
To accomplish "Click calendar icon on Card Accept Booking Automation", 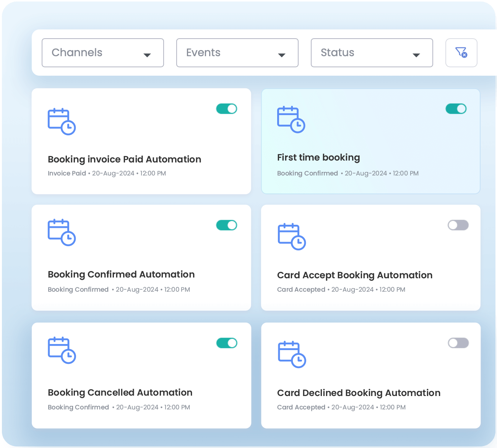I will click(x=292, y=237).
